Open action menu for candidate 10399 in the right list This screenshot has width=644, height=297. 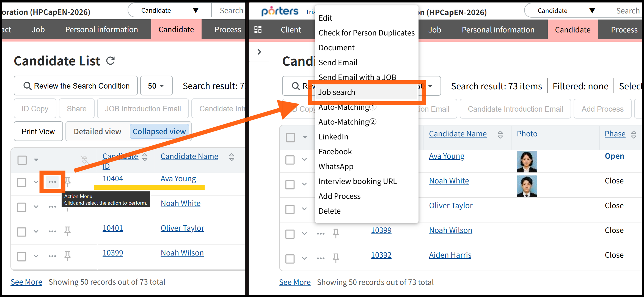tap(321, 233)
